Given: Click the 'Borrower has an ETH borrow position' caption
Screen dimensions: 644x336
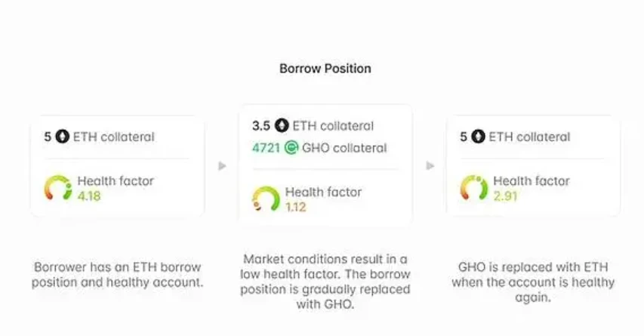Looking at the screenshot, I should point(118,275).
